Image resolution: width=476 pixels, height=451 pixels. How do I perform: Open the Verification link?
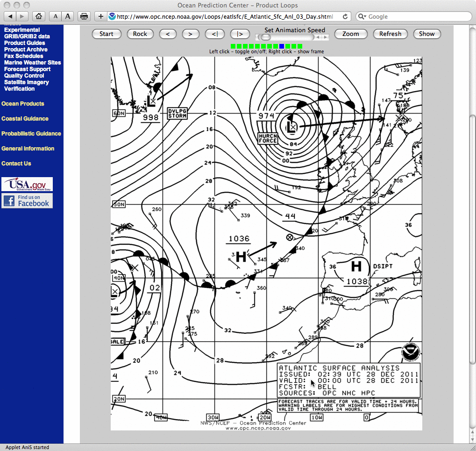click(x=20, y=89)
